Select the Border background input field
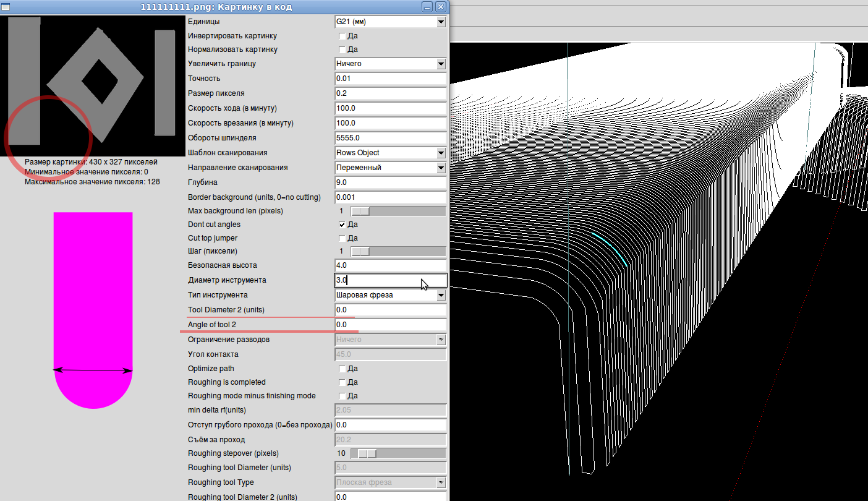 click(x=390, y=197)
